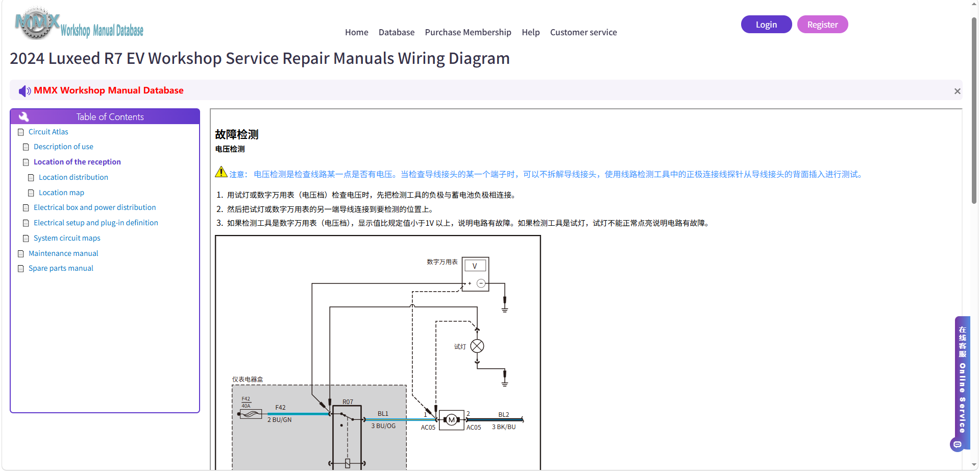This screenshot has height=472, width=980.
Task: Click the speaker announcement icon
Action: (24, 91)
